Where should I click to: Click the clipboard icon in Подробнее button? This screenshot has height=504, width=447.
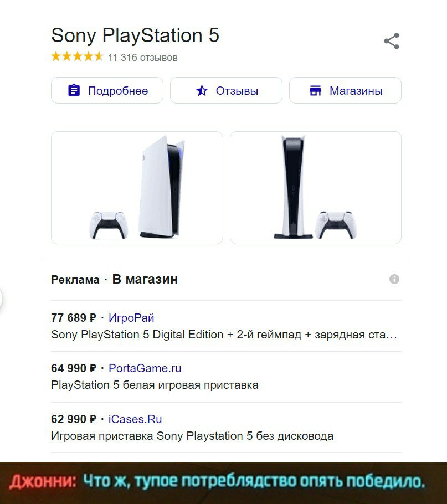click(74, 90)
